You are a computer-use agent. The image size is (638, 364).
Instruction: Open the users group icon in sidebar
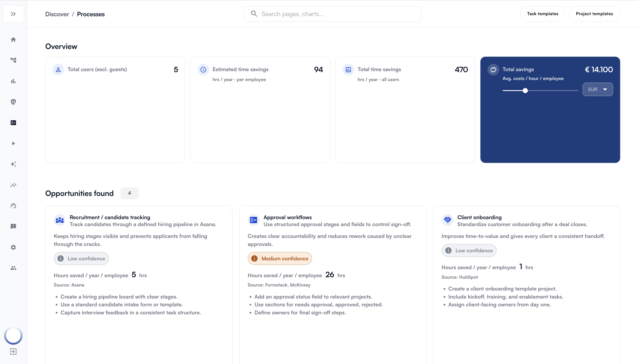point(13,268)
